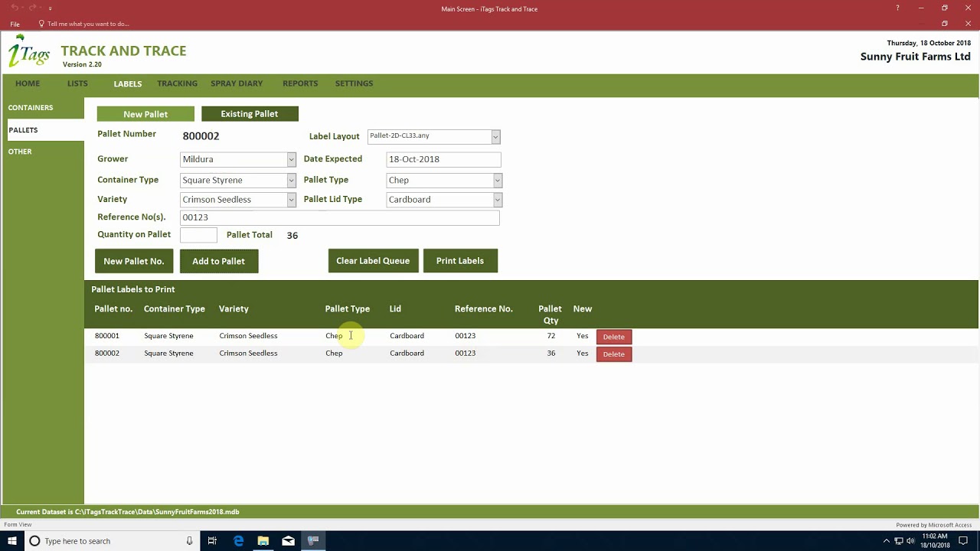This screenshot has width=980, height=551.
Task: Select the iTags Access app in the taskbar
Action: coord(313,541)
